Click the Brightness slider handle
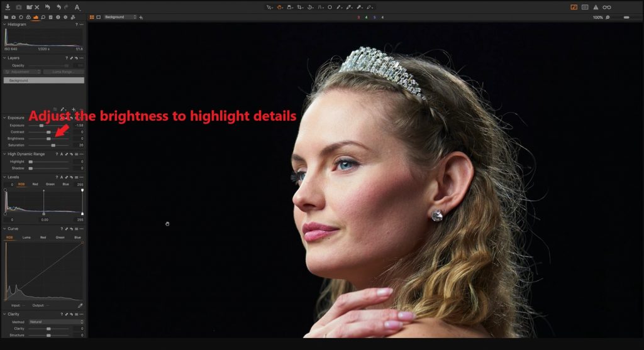The image size is (644, 350). tap(48, 139)
